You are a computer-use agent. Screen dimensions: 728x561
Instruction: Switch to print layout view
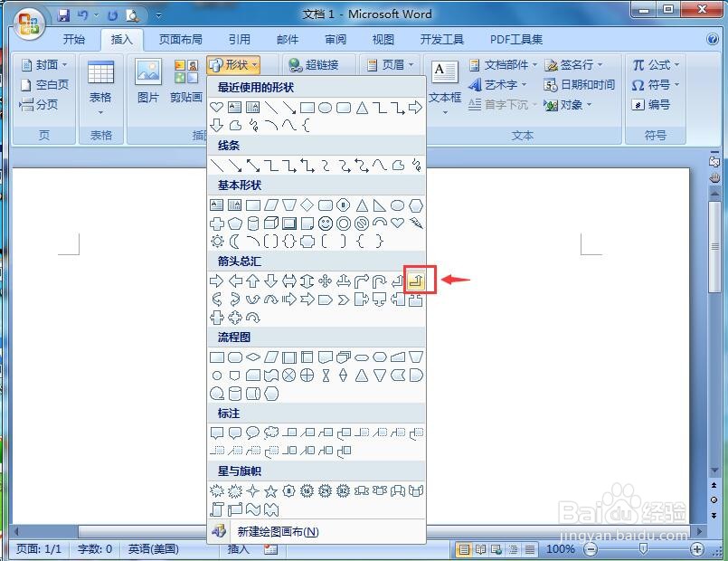(464, 550)
